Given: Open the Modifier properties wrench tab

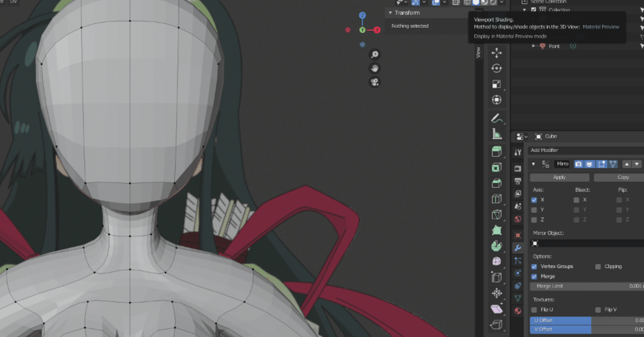Looking at the screenshot, I should [518, 248].
